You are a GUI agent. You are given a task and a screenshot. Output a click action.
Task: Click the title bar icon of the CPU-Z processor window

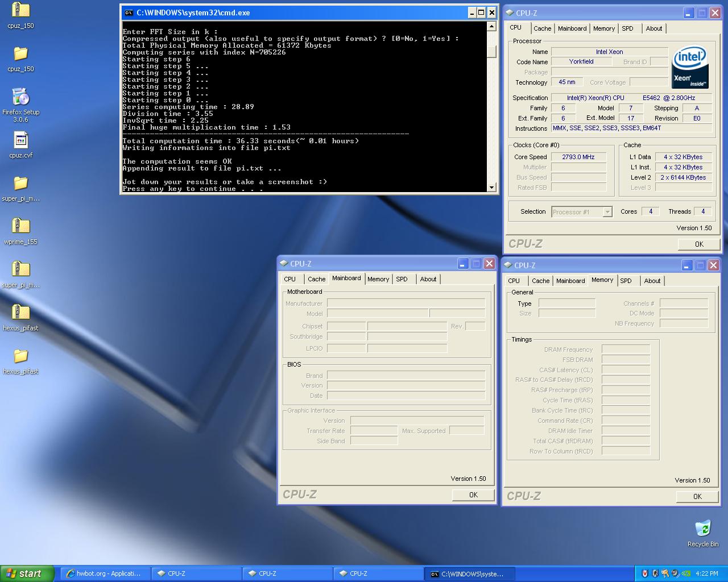(509, 13)
